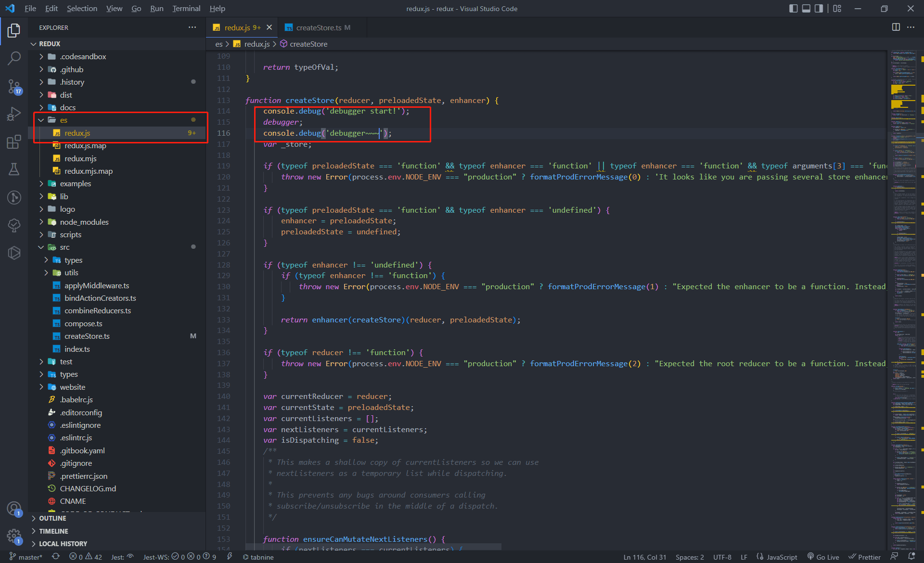Screen dimensions: 924x563
Task: Click the Synchronize Changes icon
Action: click(x=56, y=557)
